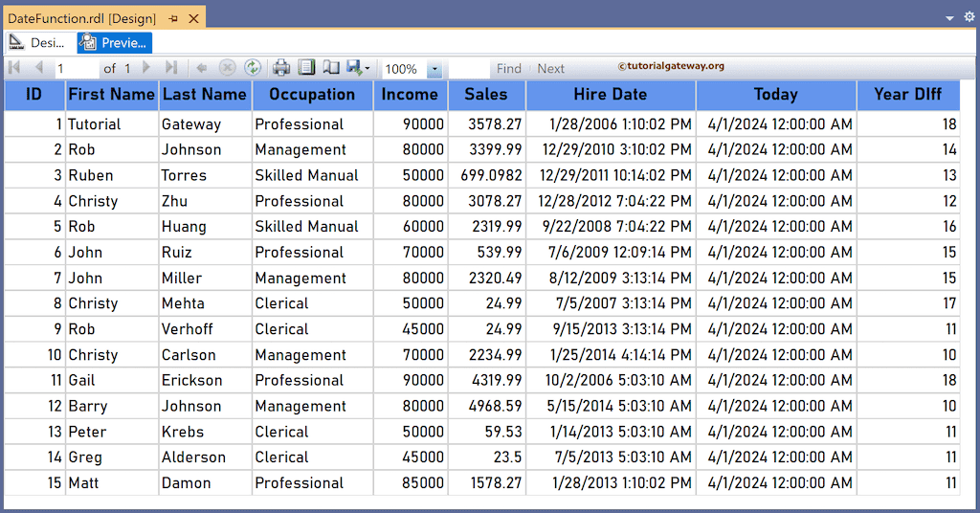Click the Krebs last name cell

click(x=205, y=431)
